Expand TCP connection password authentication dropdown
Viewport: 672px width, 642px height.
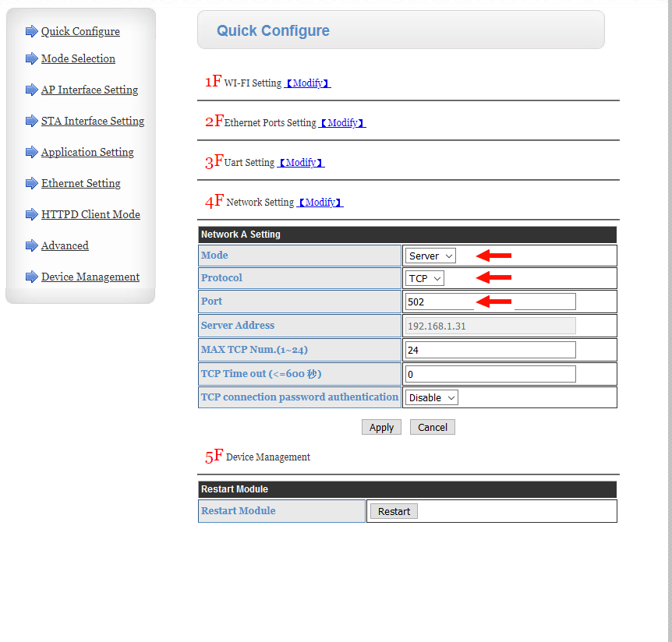tap(432, 398)
